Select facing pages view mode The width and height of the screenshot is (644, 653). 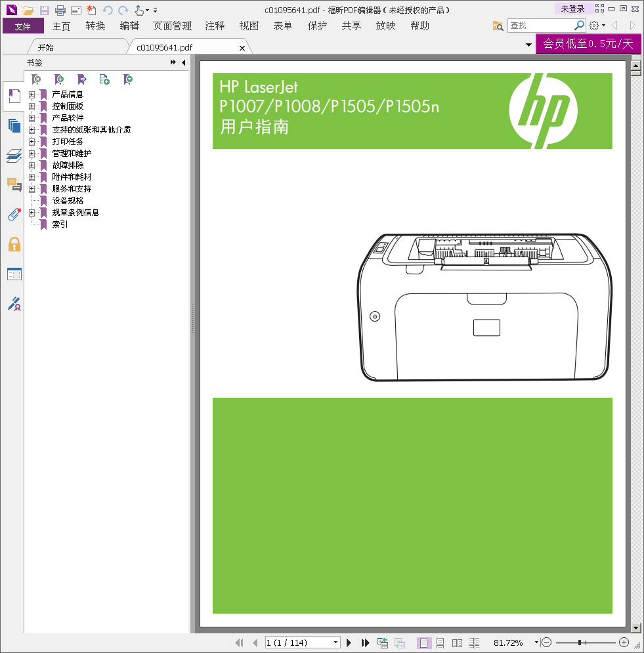(457, 643)
